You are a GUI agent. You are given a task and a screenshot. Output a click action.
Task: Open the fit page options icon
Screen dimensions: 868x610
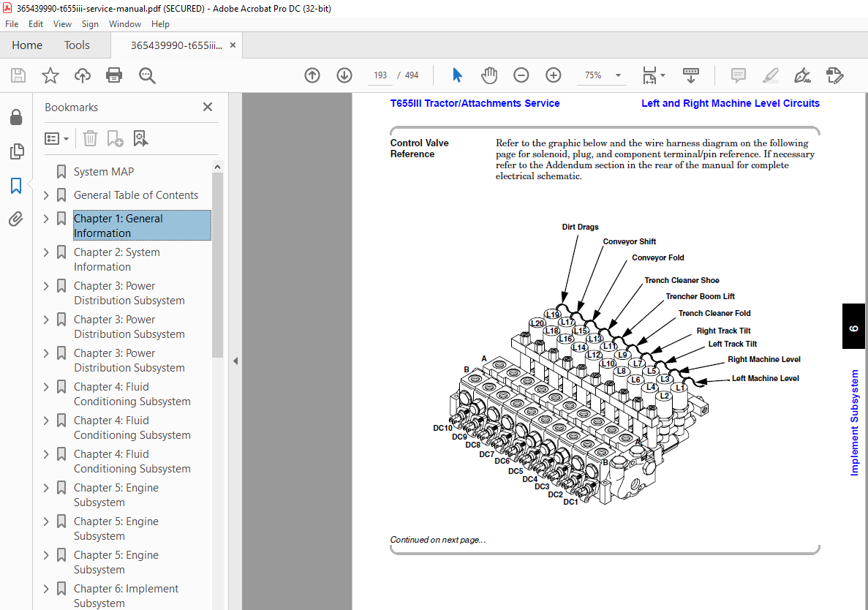653,75
